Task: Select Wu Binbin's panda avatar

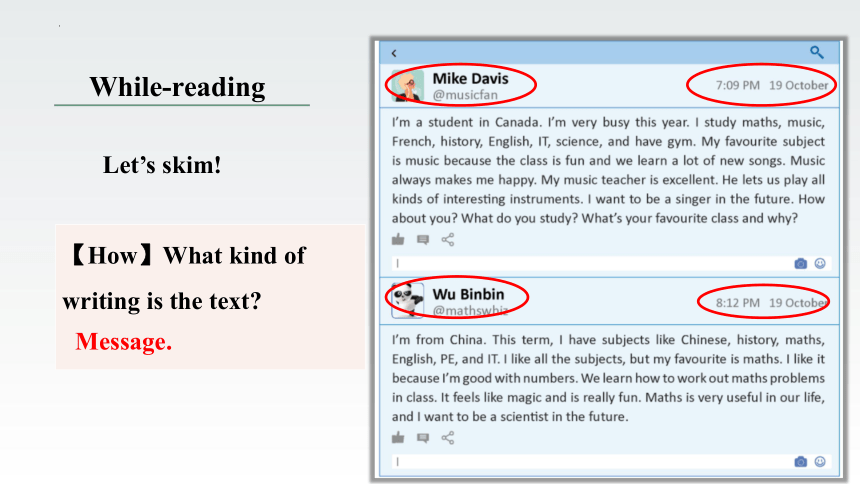Action: (408, 300)
